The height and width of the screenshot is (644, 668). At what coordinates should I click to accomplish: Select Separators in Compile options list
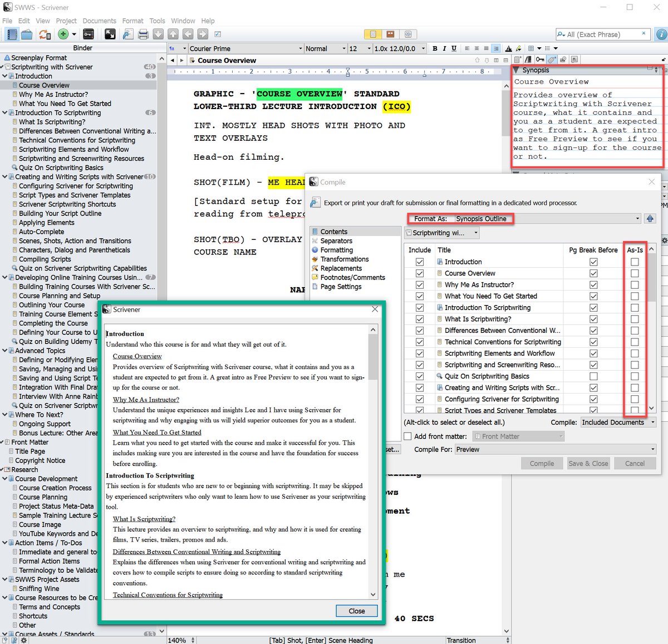click(x=336, y=241)
